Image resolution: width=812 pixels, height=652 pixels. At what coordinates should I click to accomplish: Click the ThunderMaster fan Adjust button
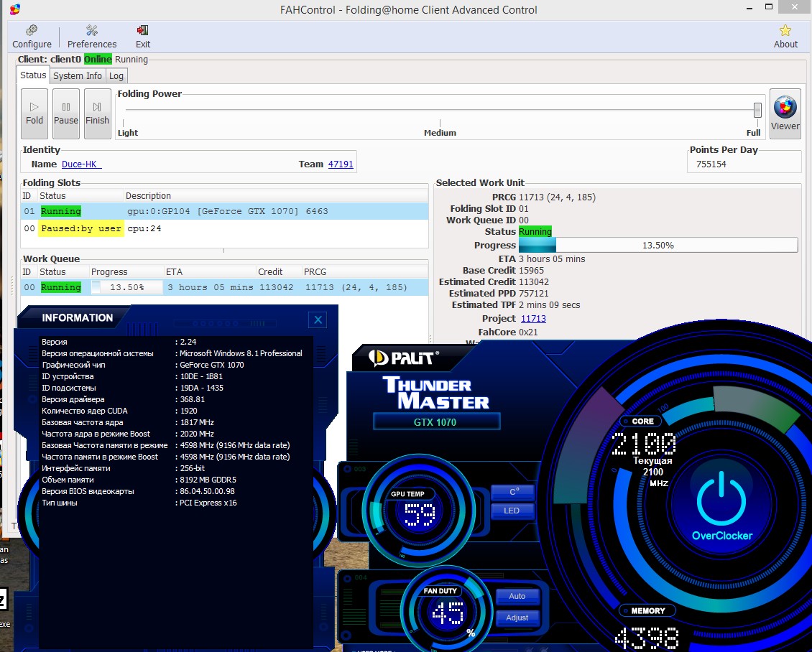coord(517,618)
